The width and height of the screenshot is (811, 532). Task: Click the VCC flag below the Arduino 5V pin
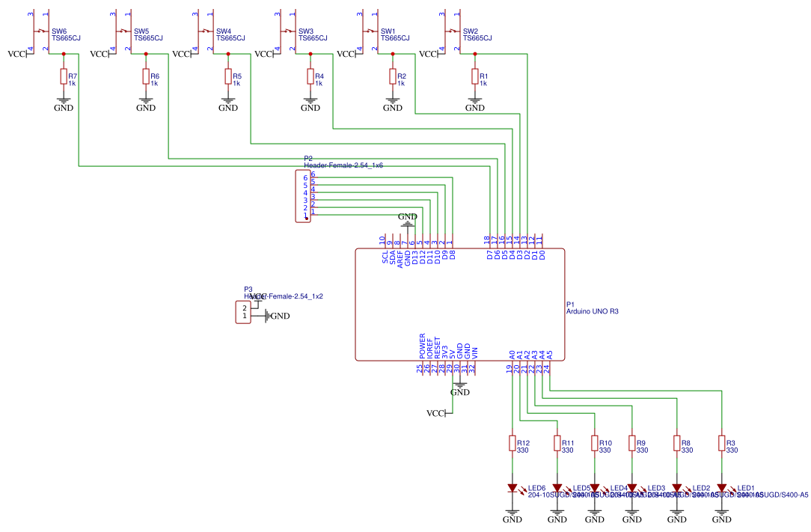pos(439,413)
